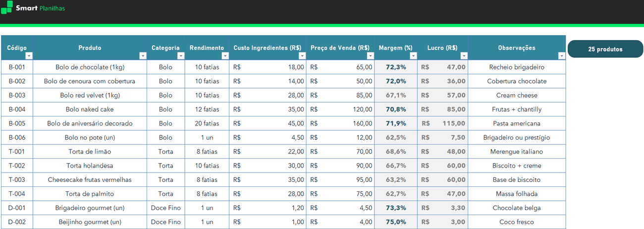Select cell Biscoito + creme
644x229 pixels.
(x=517, y=166)
